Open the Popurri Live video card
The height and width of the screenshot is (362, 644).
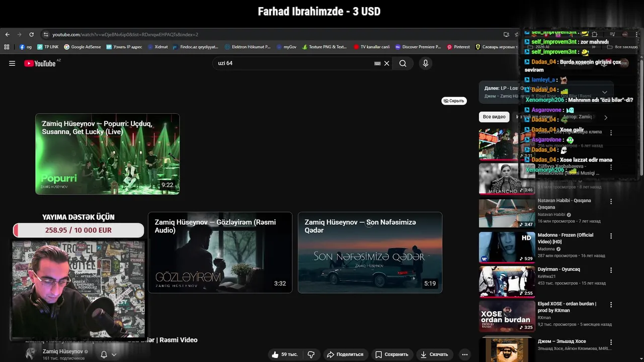click(x=107, y=154)
